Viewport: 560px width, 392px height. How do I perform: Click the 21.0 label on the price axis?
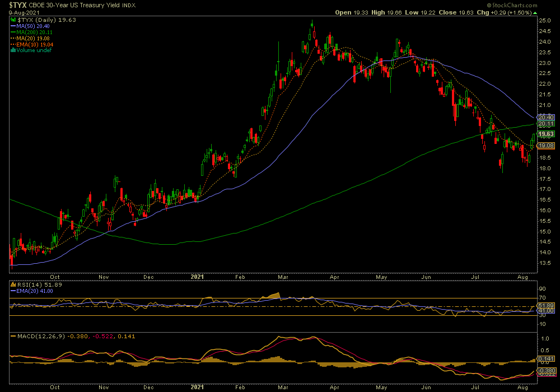(545, 105)
